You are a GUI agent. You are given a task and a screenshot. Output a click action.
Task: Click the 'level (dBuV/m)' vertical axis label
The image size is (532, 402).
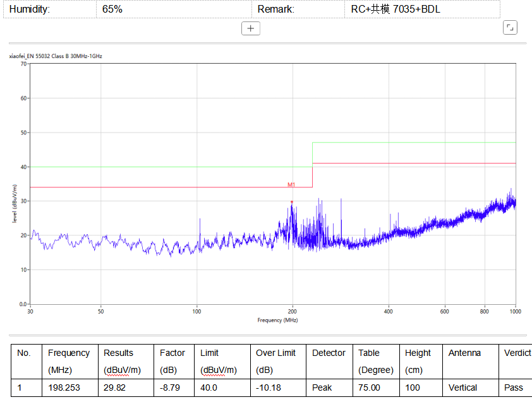[x=15, y=204]
